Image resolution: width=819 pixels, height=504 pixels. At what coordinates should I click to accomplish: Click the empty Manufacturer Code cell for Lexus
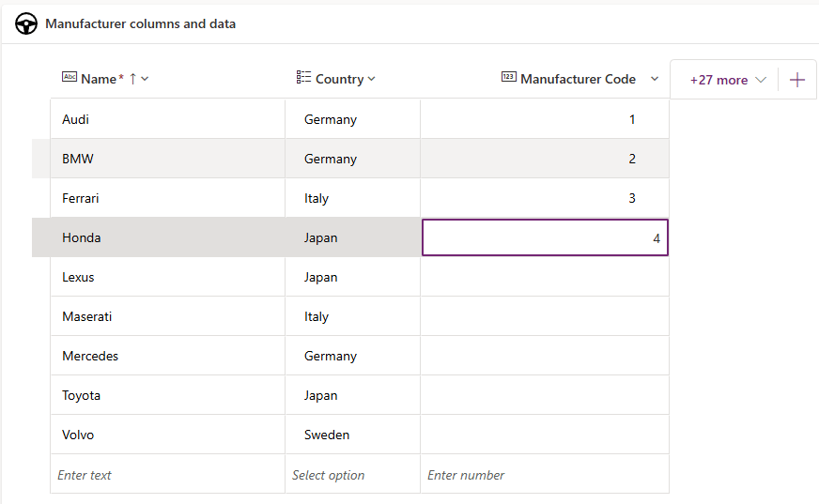(545, 277)
